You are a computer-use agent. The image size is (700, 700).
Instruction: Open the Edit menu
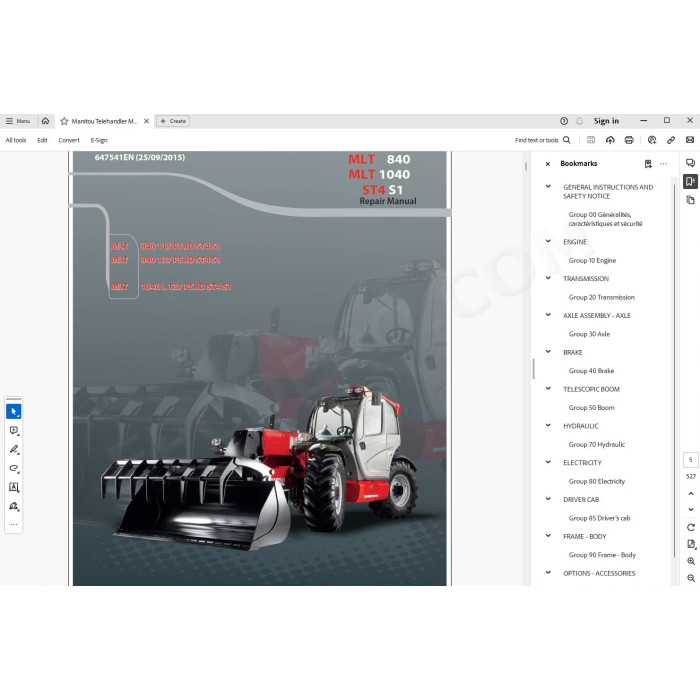point(42,140)
